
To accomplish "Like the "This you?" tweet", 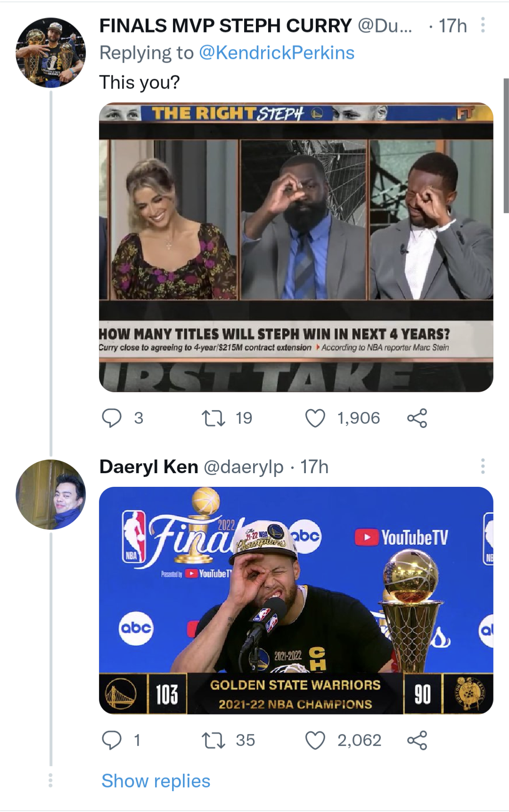I will (315, 418).
